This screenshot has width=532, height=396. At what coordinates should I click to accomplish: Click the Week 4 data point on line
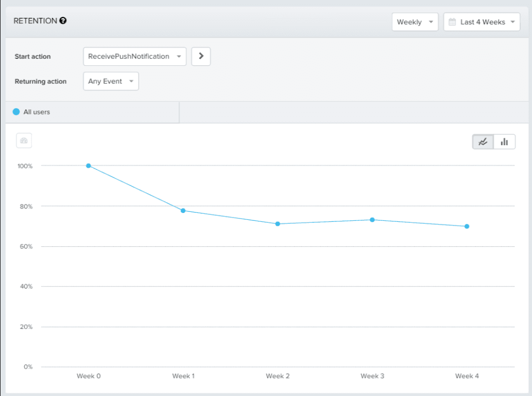tap(467, 226)
